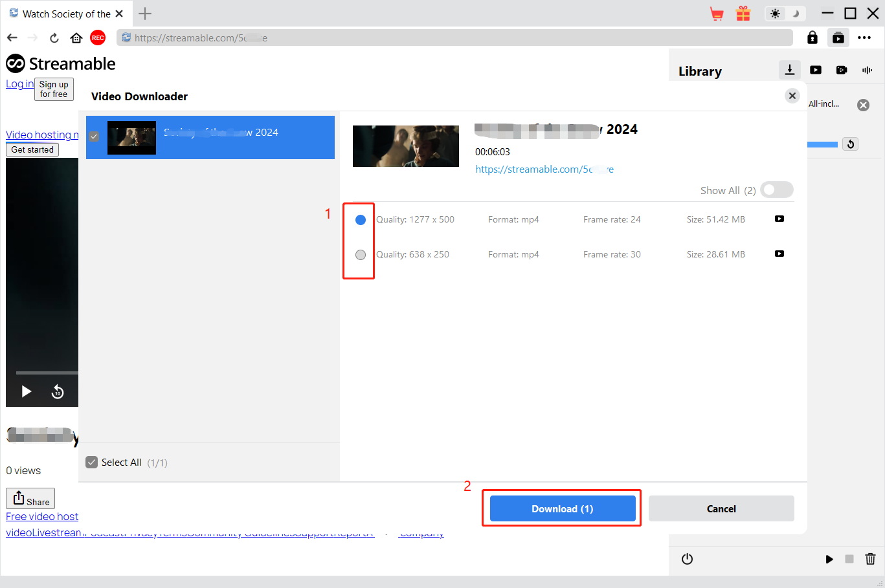885x588 pixels.
Task: Go to the browser home page
Action: pos(76,38)
